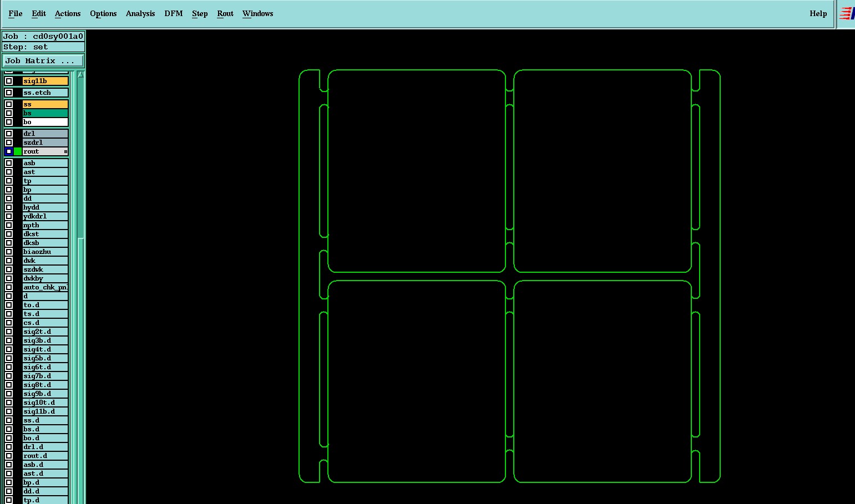Select the hydd layer name
Image resolution: width=855 pixels, height=504 pixels.
[45, 207]
